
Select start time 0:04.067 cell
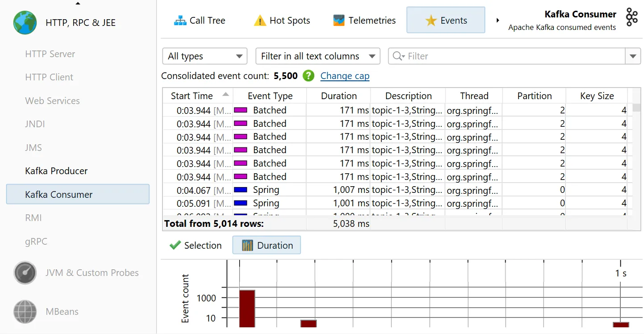pos(198,190)
